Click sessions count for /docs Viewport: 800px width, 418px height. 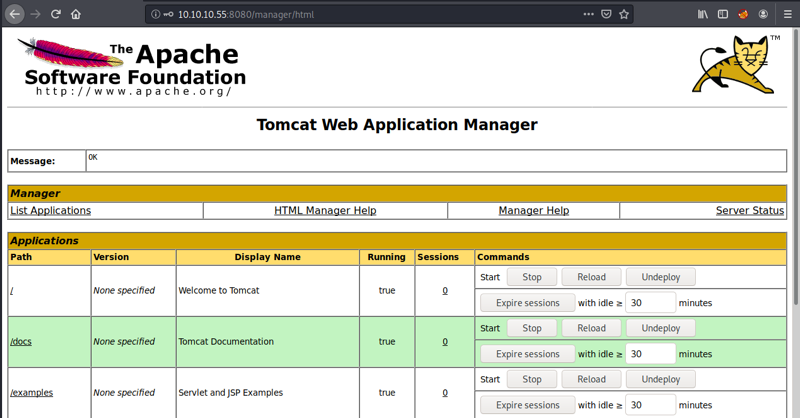pyautogui.click(x=445, y=341)
